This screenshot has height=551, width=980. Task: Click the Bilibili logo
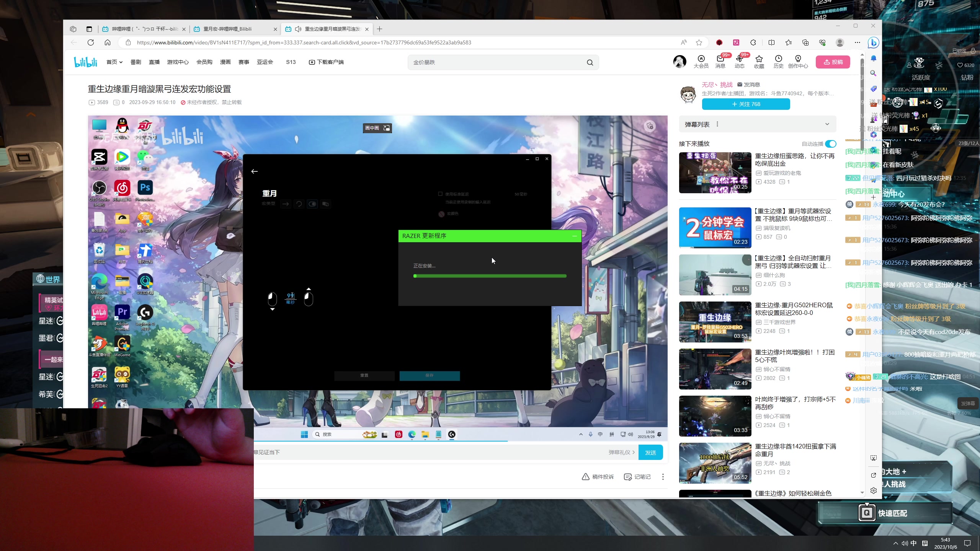tap(86, 62)
